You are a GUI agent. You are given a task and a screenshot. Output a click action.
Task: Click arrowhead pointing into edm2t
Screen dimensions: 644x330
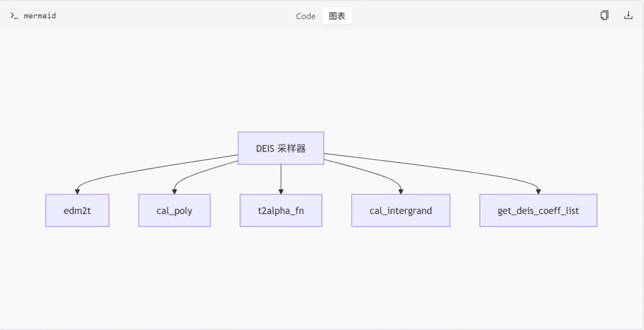tap(77, 191)
